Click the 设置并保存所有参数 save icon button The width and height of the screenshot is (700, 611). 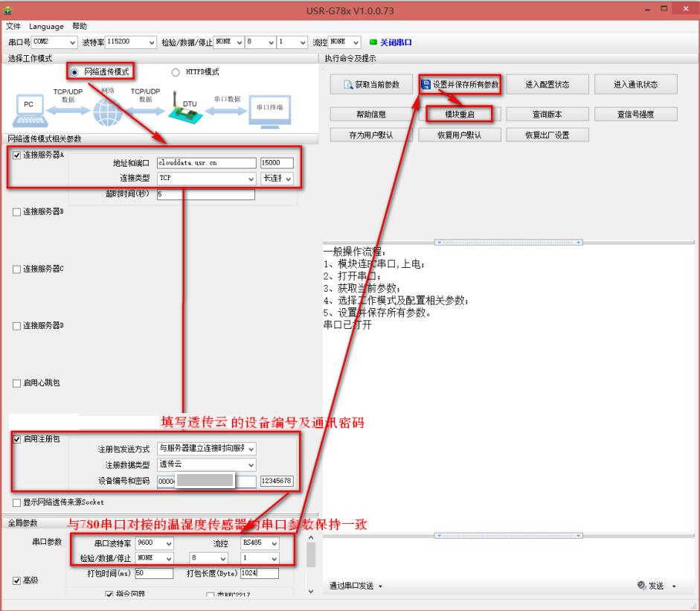pos(459,85)
